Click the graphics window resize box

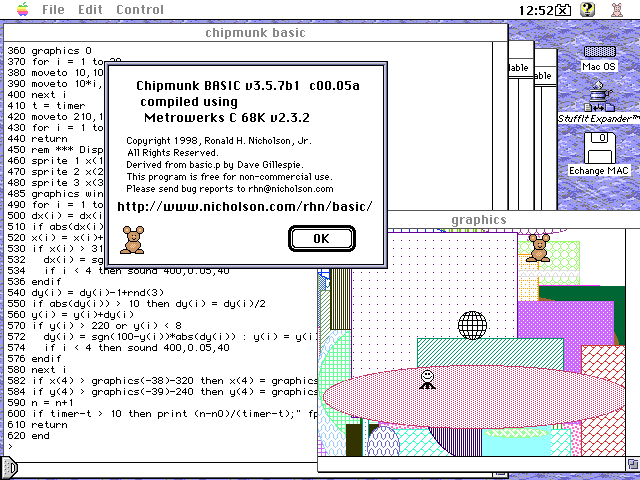(x=633, y=464)
